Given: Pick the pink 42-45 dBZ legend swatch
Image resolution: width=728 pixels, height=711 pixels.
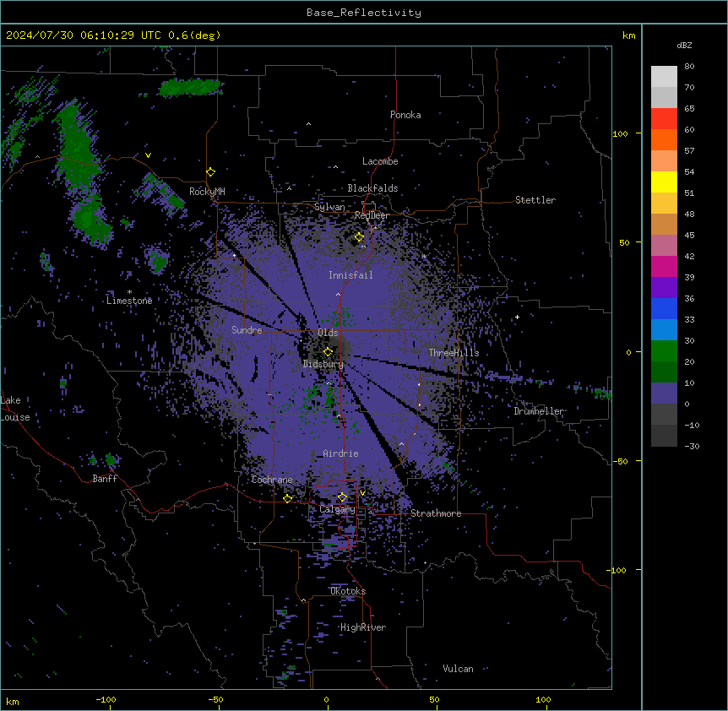Looking at the screenshot, I should click(x=664, y=246).
